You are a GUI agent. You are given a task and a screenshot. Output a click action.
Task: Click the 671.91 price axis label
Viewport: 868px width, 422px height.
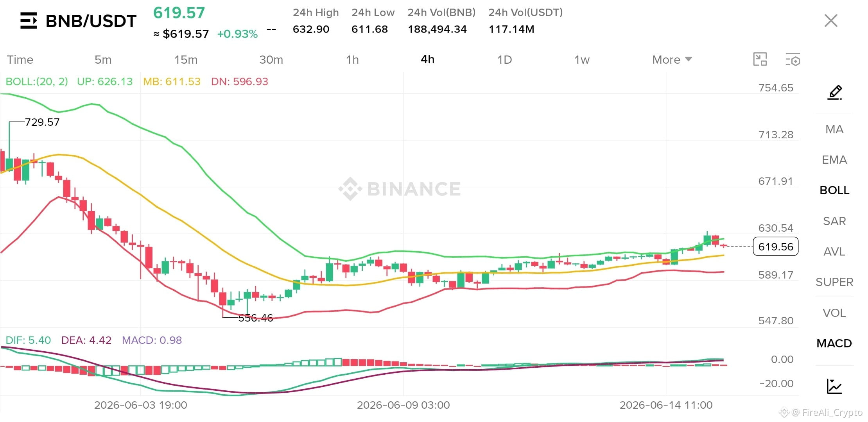pos(776,181)
